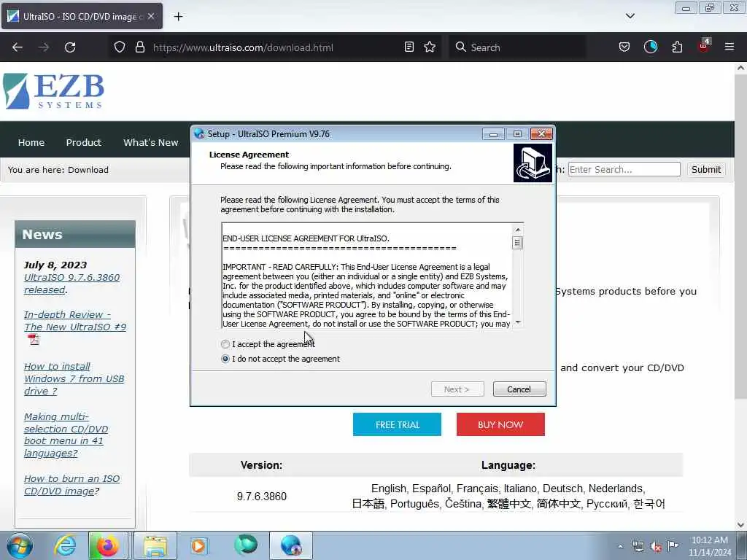
Task: Open Making multi-selection boot menu link
Action: click(66, 435)
